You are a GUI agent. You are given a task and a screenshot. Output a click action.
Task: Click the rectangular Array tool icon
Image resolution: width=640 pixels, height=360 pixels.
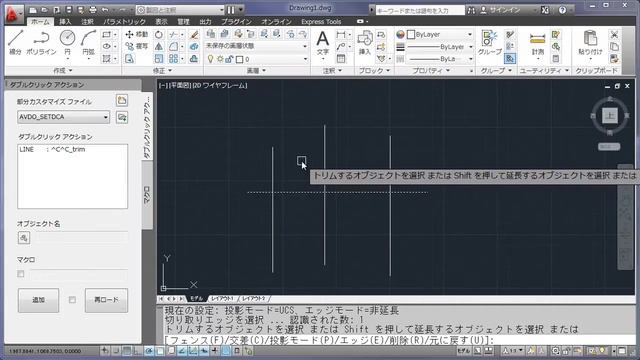coord(173,59)
